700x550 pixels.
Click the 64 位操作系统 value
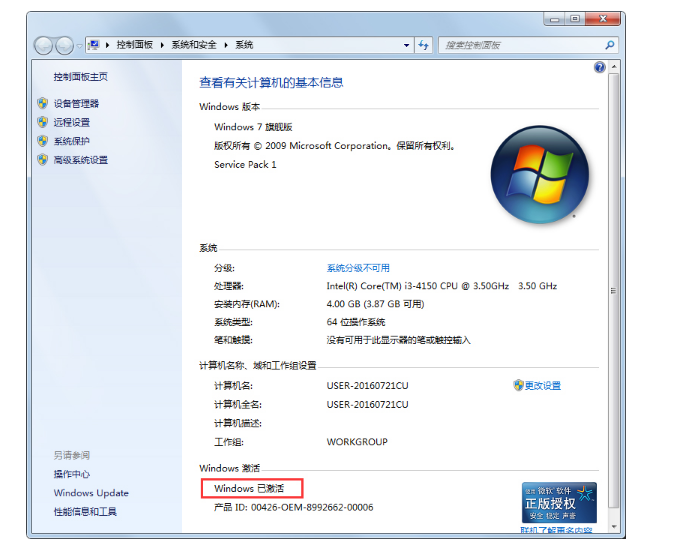tap(356, 322)
